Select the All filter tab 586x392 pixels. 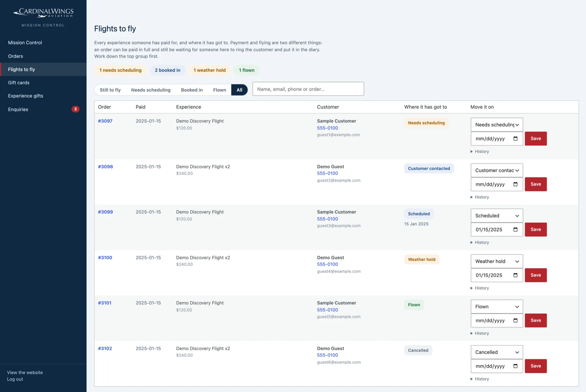(x=239, y=90)
